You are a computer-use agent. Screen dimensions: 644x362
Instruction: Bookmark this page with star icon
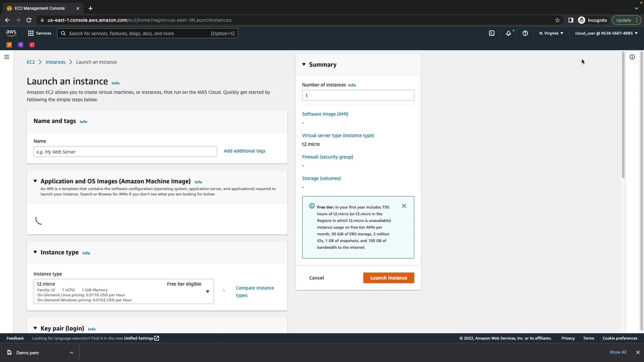(x=557, y=20)
